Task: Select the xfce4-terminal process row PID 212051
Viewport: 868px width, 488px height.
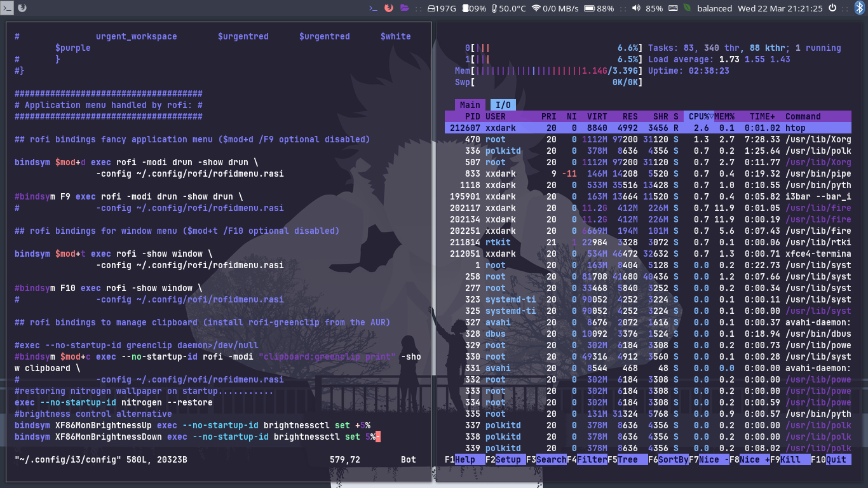Action: tap(648, 254)
